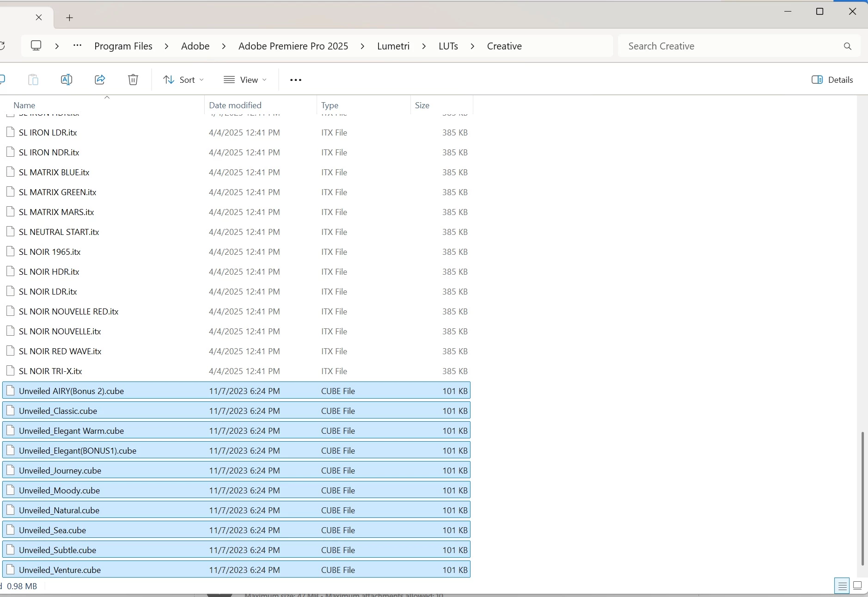The height and width of the screenshot is (597, 868).
Task: Navigate to LUTs breadcrumb folder
Action: click(448, 46)
